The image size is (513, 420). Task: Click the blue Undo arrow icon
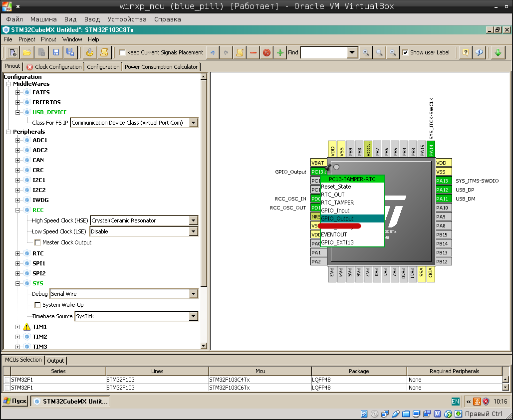(213, 52)
